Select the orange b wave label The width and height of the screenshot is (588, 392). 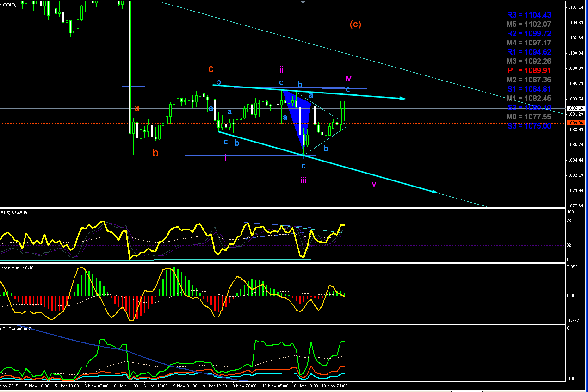click(155, 153)
